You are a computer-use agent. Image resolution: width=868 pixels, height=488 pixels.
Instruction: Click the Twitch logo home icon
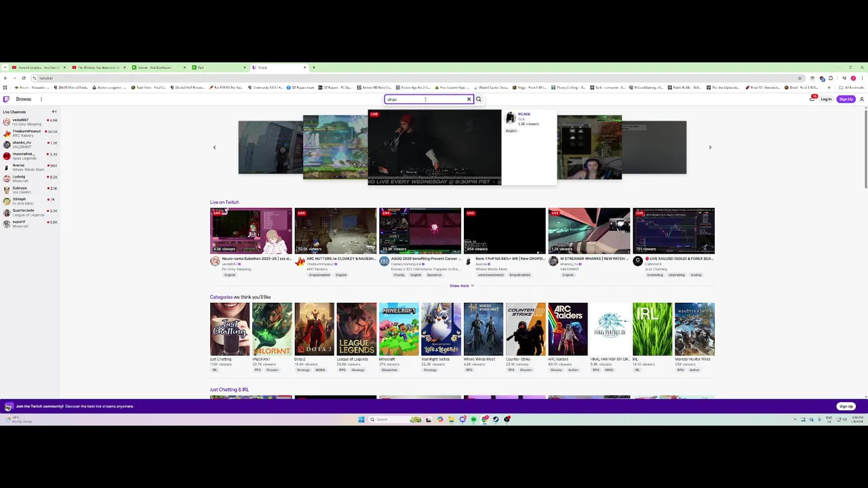[7, 99]
